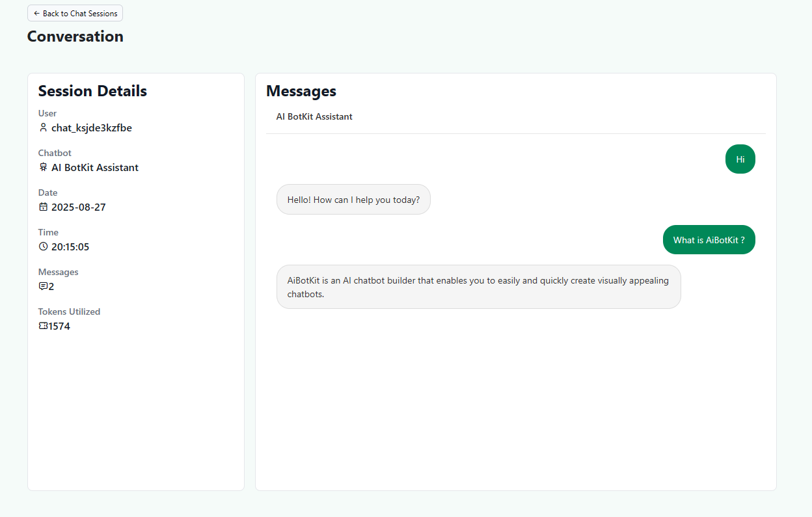Click the green Hi message bubble
This screenshot has width=812, height=517.
(740, 159)
